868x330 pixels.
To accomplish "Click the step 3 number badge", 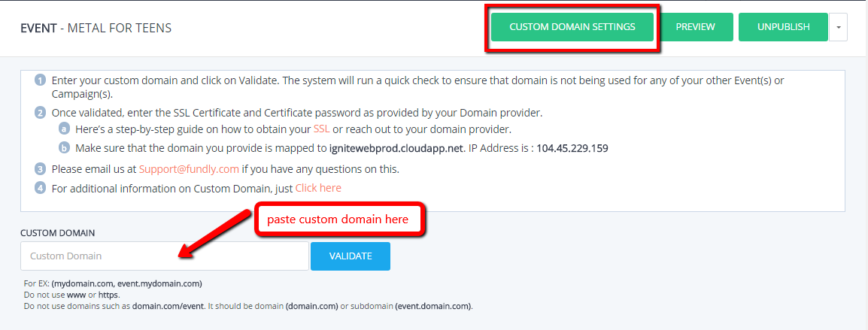I will coord(40,169).
